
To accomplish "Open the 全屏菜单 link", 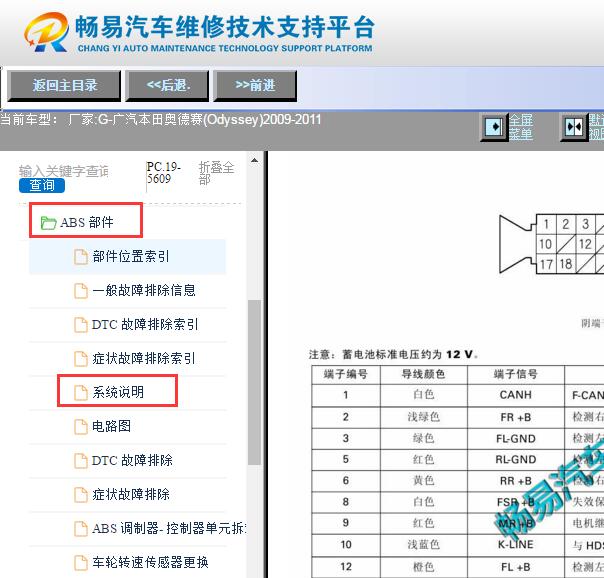I will pos(521,127).
